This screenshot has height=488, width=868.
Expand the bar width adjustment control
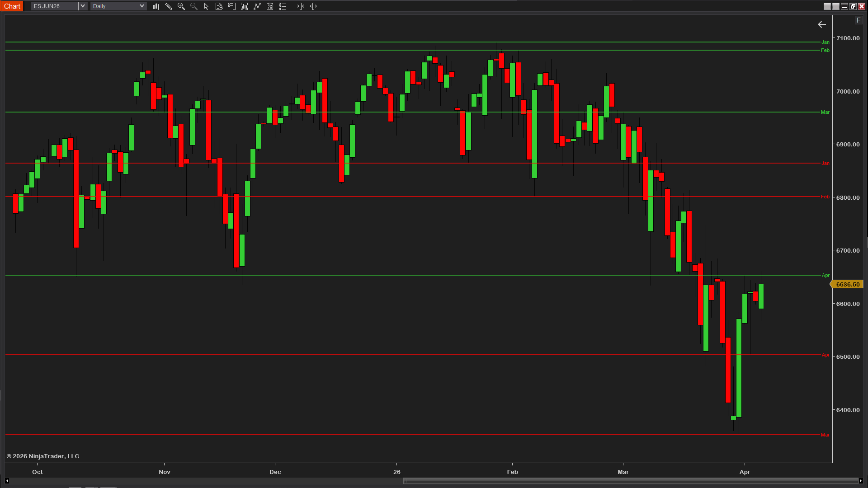tap(313, 6)
